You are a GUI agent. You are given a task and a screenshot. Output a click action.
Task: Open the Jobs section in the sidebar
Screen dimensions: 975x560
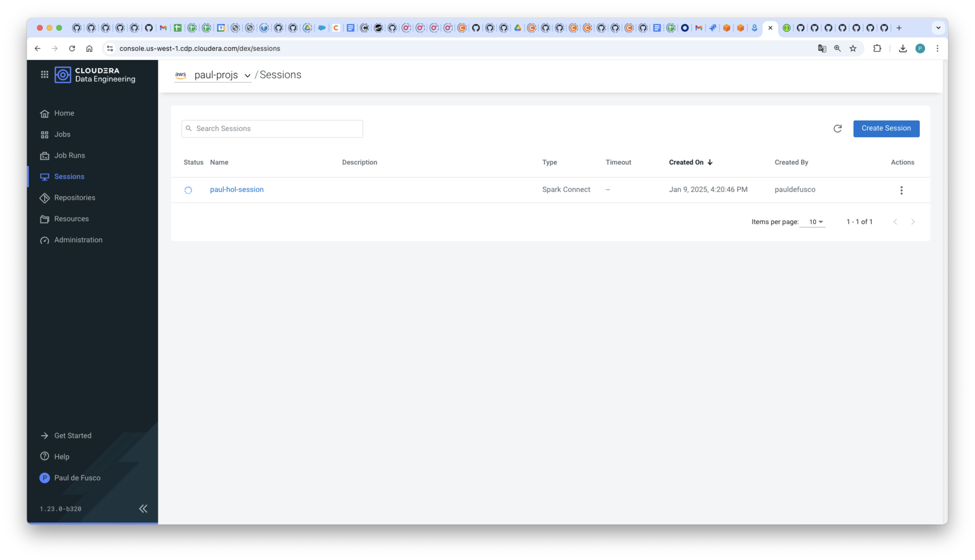tap(62, 134)
